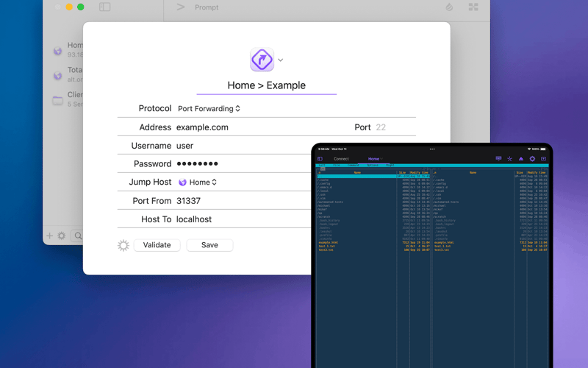Screen dimensions: 588x368
Task: Open the Command menu in Midnight Commander
Action: pos(354,165)
